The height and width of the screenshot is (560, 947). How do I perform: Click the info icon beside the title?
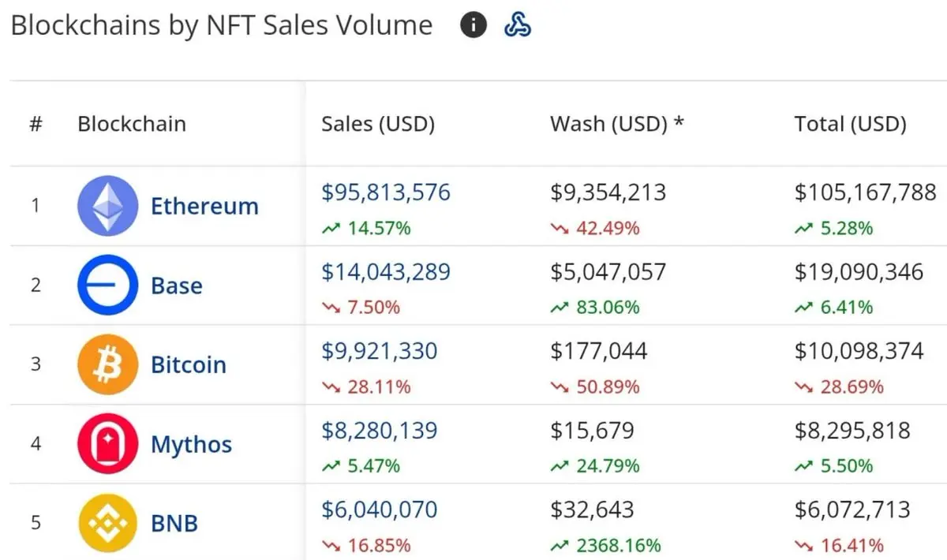[473, 25]
